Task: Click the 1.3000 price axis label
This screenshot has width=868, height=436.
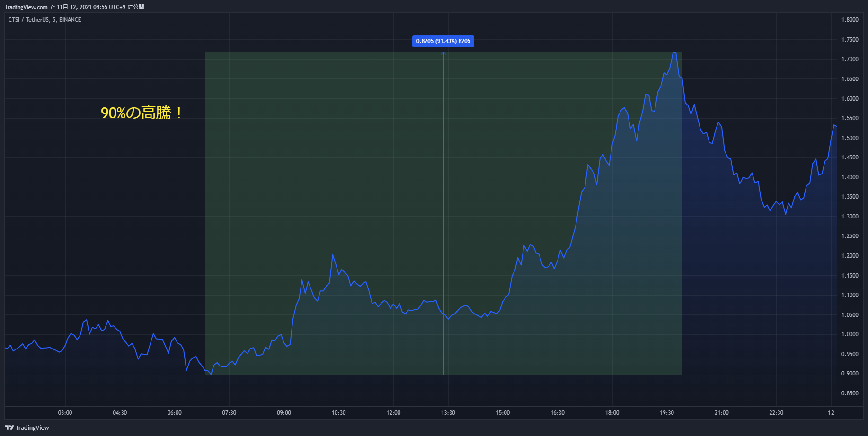Action: (x=850, y=217)
